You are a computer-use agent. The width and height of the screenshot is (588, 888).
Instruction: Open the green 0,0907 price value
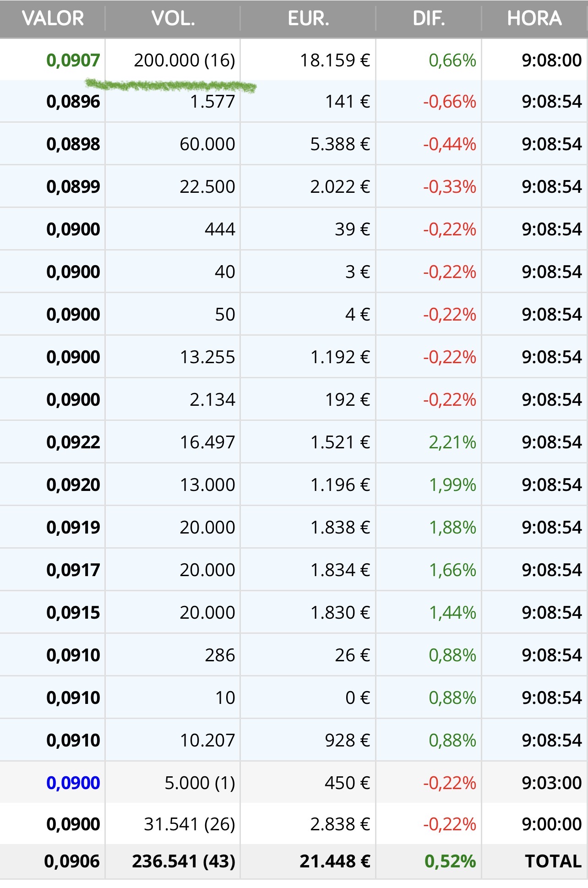(x=73, y=60)
